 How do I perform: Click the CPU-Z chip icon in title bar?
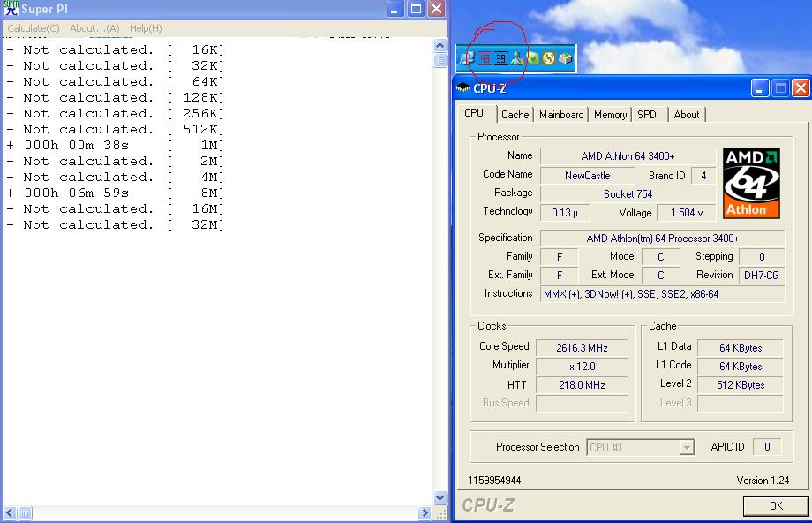point(463,88)
